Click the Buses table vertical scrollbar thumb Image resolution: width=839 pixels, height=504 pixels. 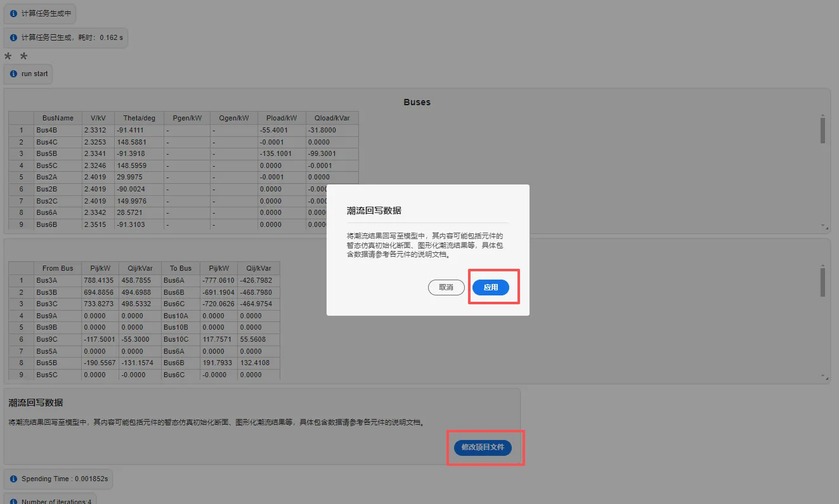(x=823, y=131)
